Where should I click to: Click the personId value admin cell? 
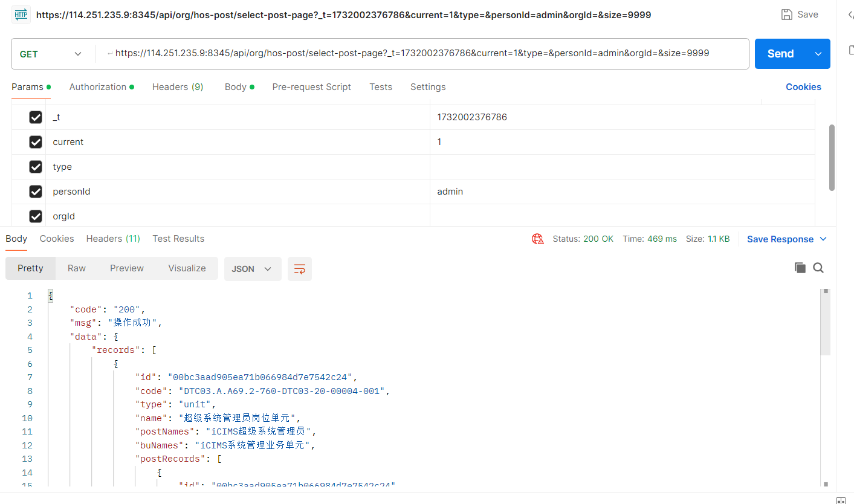(623, 192)
